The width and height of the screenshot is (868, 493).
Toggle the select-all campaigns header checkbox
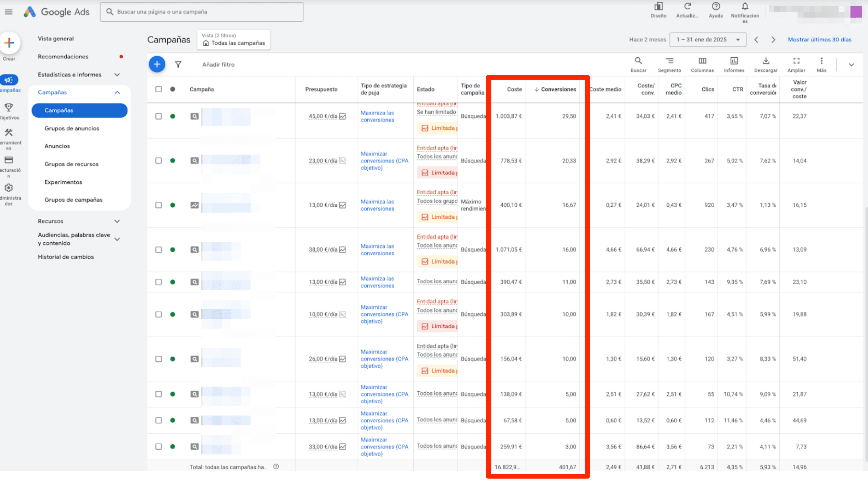[x=158, y=89]
